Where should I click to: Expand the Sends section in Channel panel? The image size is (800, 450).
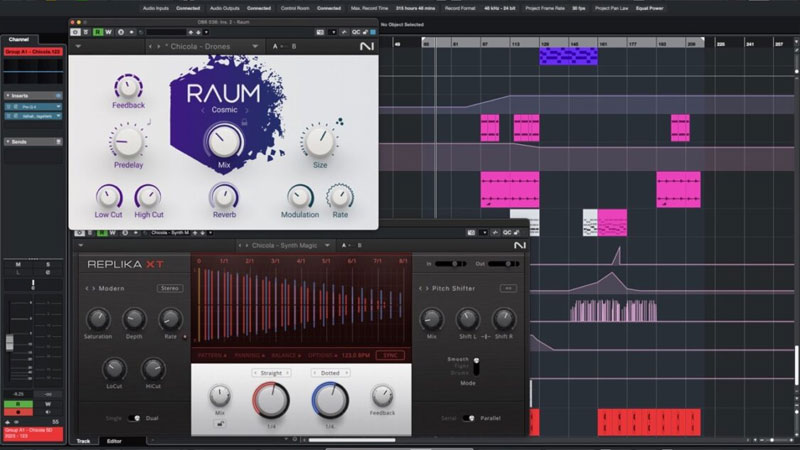33,142
